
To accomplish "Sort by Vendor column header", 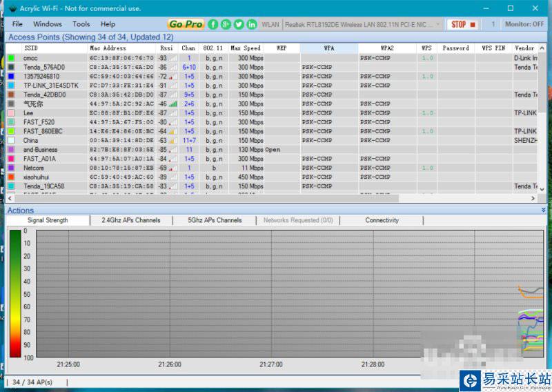I will pos(524,48).
